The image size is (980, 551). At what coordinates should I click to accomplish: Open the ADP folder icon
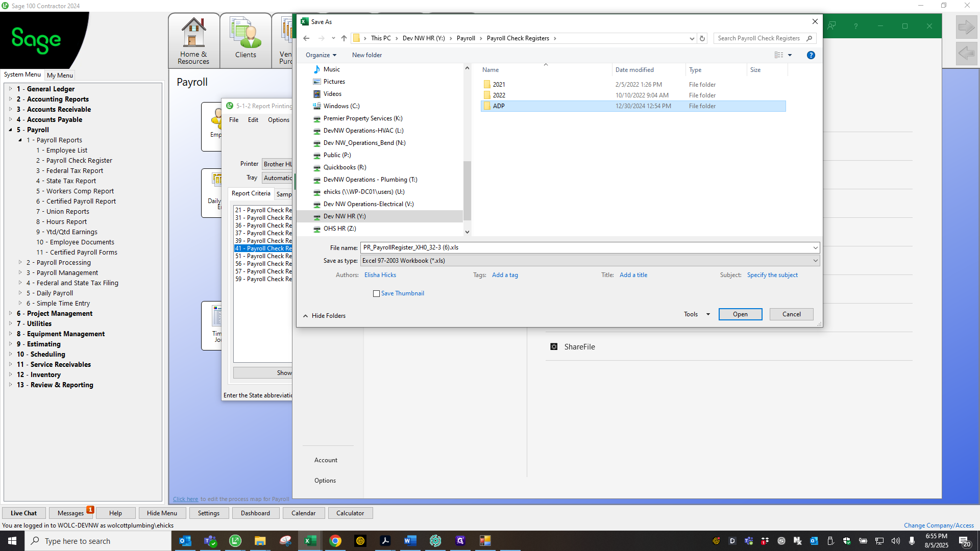pos(487,106)
